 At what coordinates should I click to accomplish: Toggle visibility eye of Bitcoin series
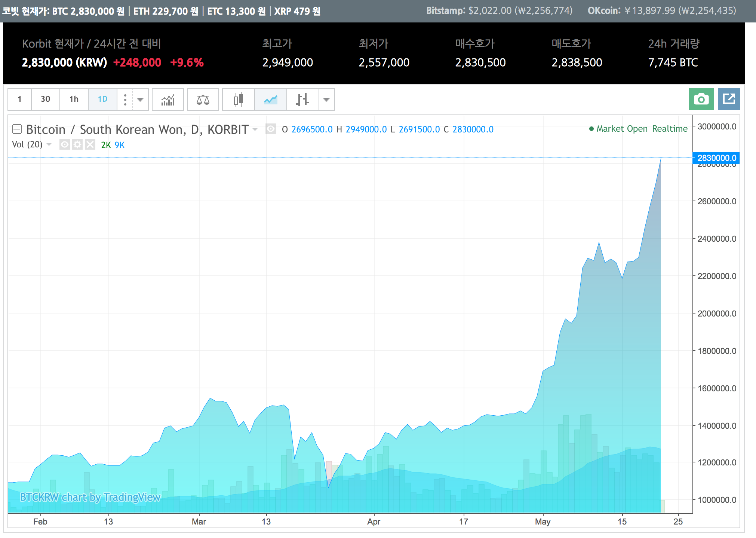pyautogui.click(x=271, y=129)
